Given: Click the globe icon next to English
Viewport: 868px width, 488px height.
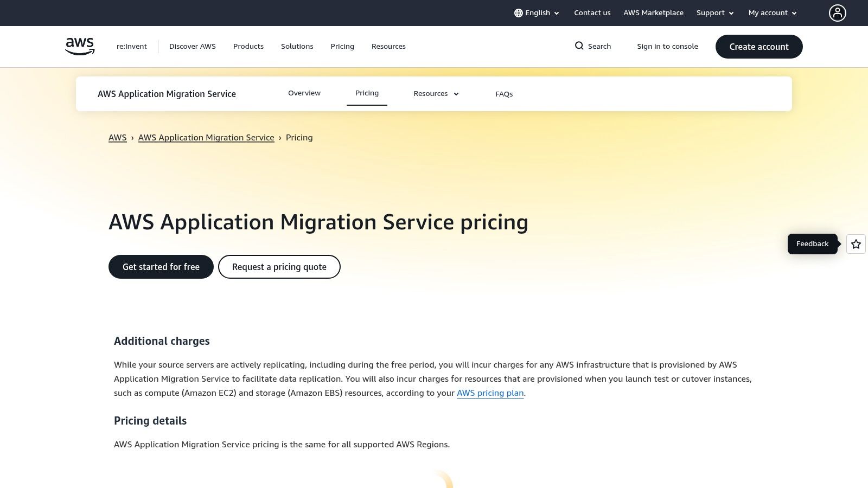Looking at the screenshot, I should click(519, 12).
